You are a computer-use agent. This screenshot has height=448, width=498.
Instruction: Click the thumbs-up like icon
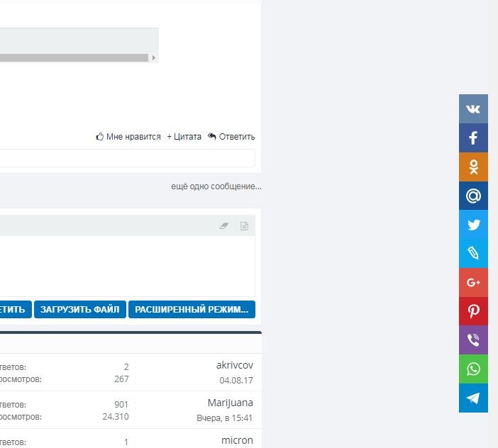[x=100, y=136]
